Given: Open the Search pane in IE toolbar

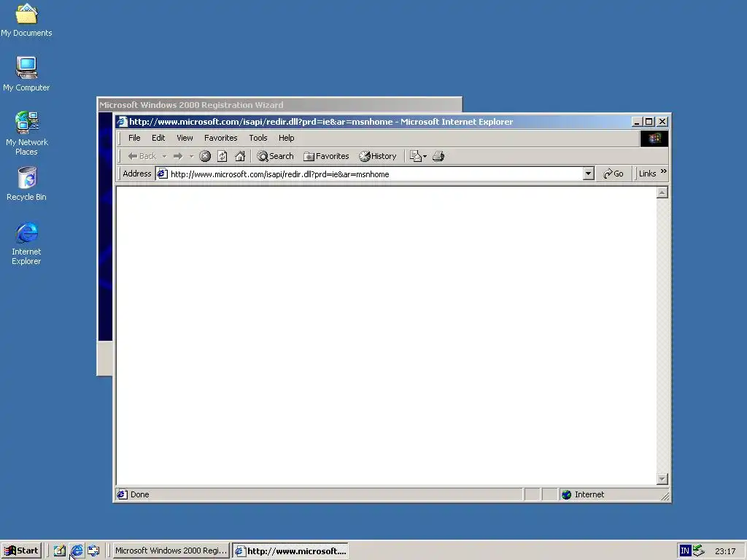Looking at the screenshot, I should tap(275, 156).
